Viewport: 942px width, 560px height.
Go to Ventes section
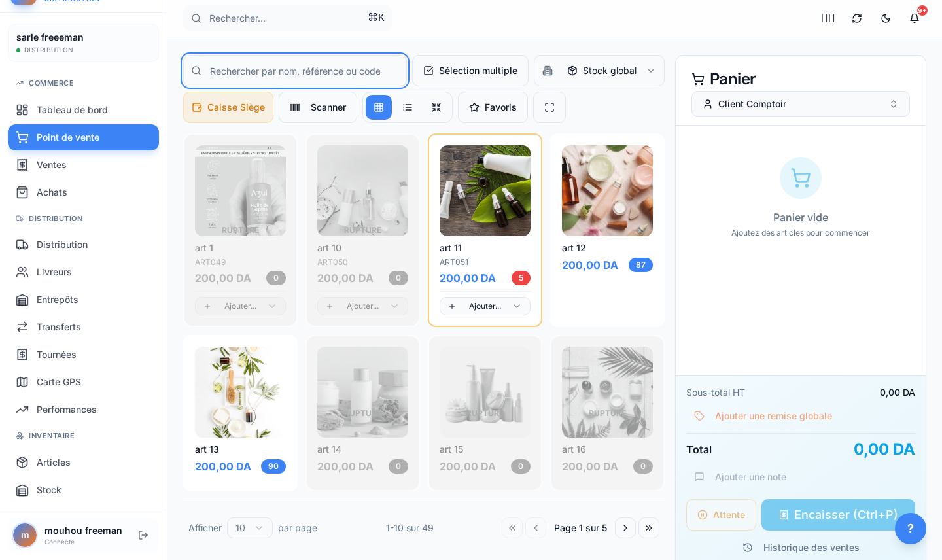click(83, 165)
